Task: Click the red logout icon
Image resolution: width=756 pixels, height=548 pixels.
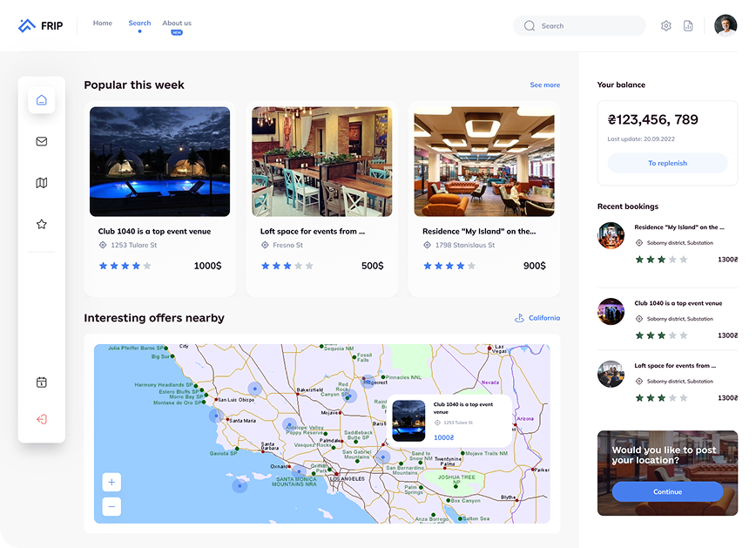Action: coord(41,419)
